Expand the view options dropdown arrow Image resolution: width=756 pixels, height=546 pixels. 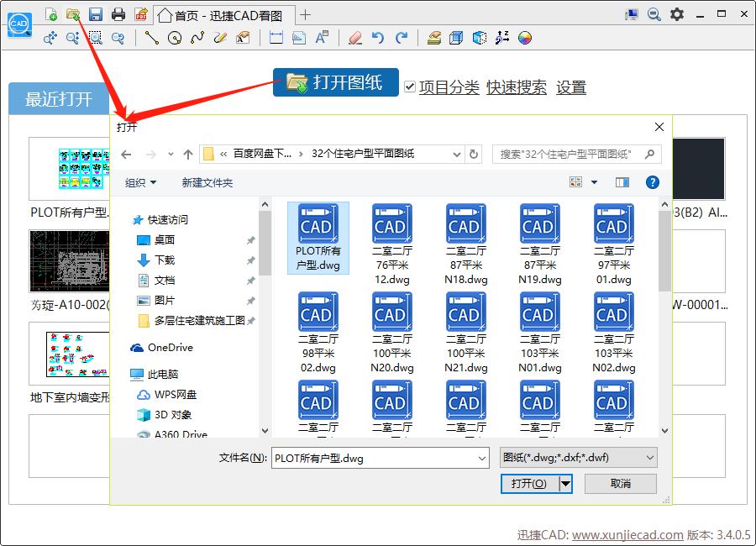595,182
